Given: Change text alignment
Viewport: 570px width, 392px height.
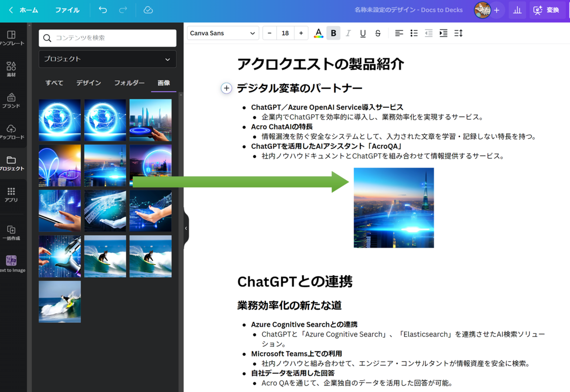Looking at the screenshot, I should (399, 33).
